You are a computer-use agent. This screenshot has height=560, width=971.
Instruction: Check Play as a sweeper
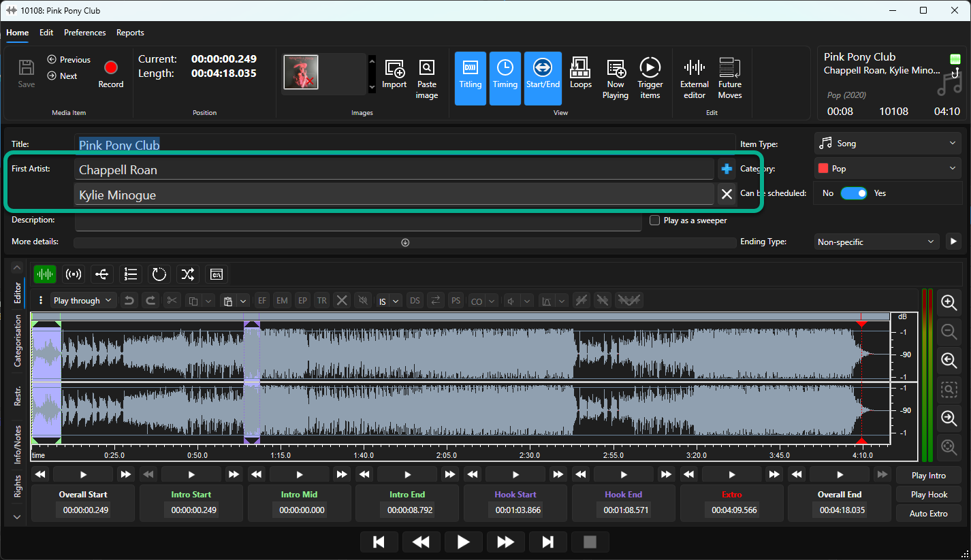[x=654, y=220]
